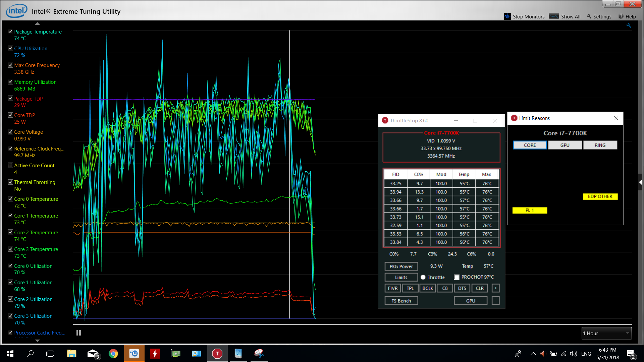Open Windows search magnifier in taskbar
The height and width of the screenshot is (362, 644).
[x=30, y=354]
